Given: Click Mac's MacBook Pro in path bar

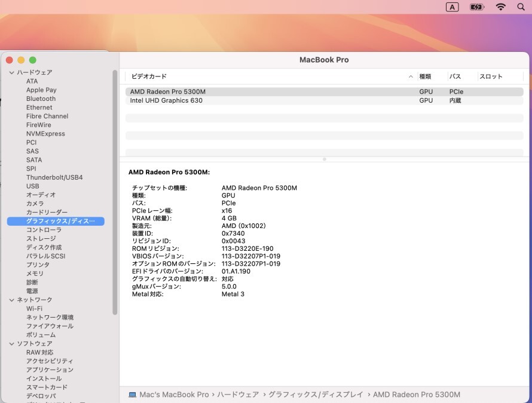Looking at the screenshot, I should [174, 395].
